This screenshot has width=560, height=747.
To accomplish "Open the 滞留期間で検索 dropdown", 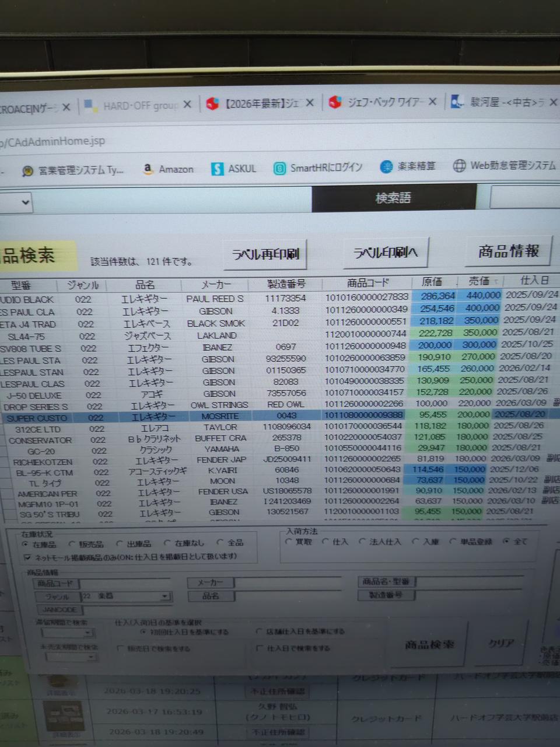I will [x=87, y=633].
